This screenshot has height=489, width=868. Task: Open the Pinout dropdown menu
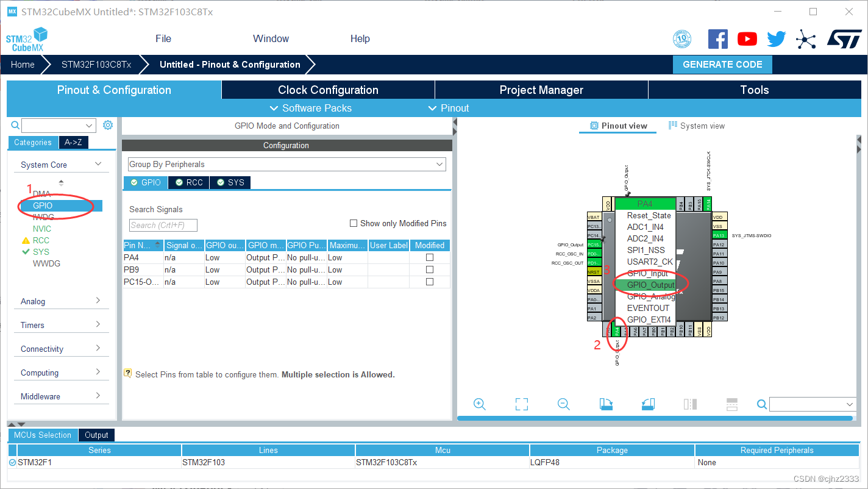coord(448,108)
